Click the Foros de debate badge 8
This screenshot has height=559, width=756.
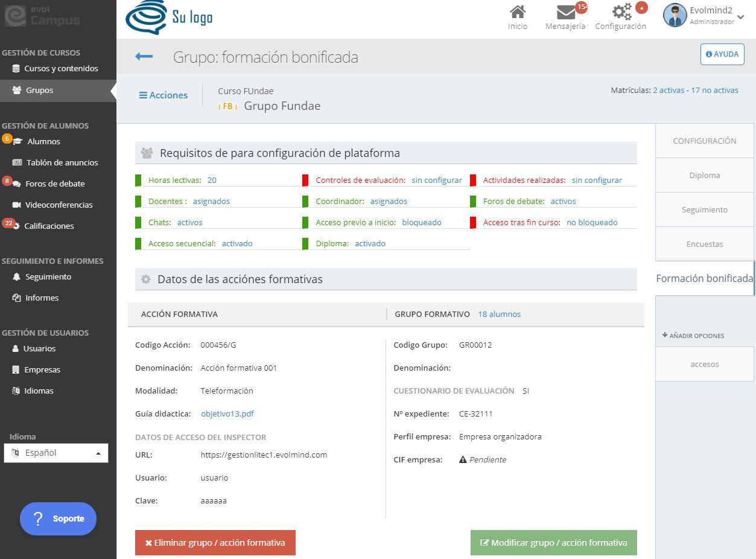coord(7,180)
